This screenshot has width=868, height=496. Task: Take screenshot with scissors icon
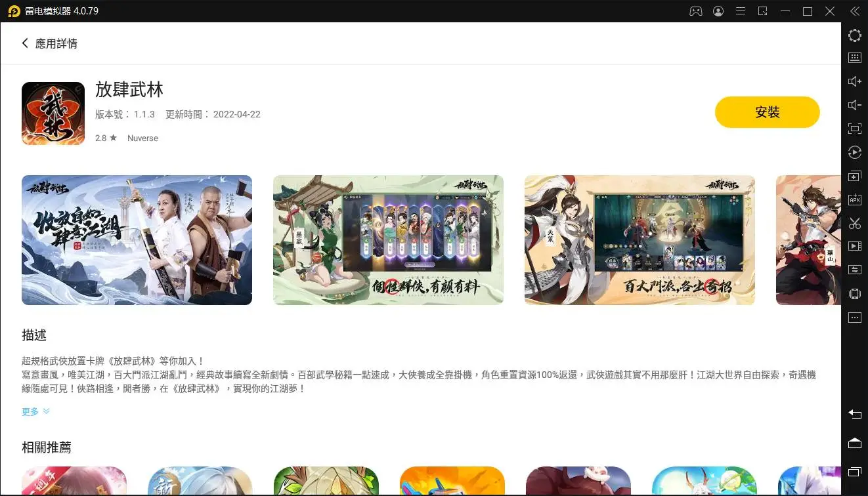(854, 223)
